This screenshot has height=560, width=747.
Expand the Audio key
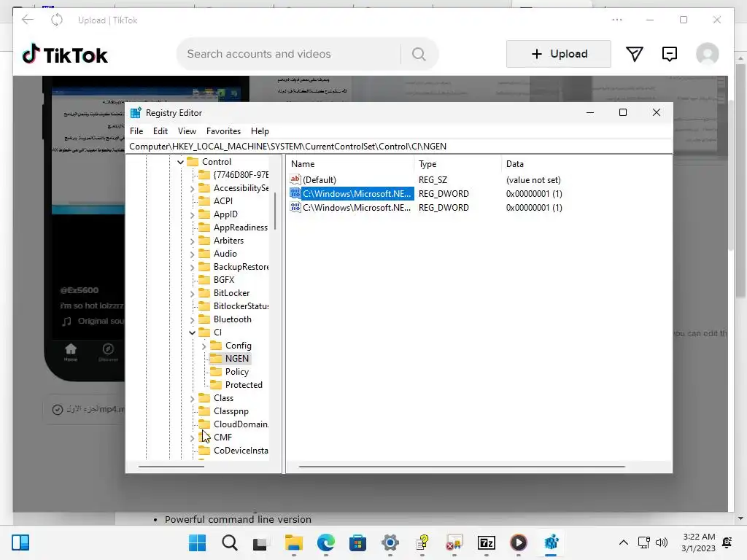192,254
